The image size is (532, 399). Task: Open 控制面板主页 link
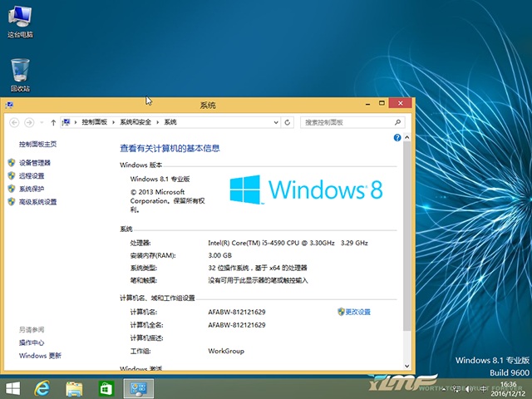click(37, 144)
